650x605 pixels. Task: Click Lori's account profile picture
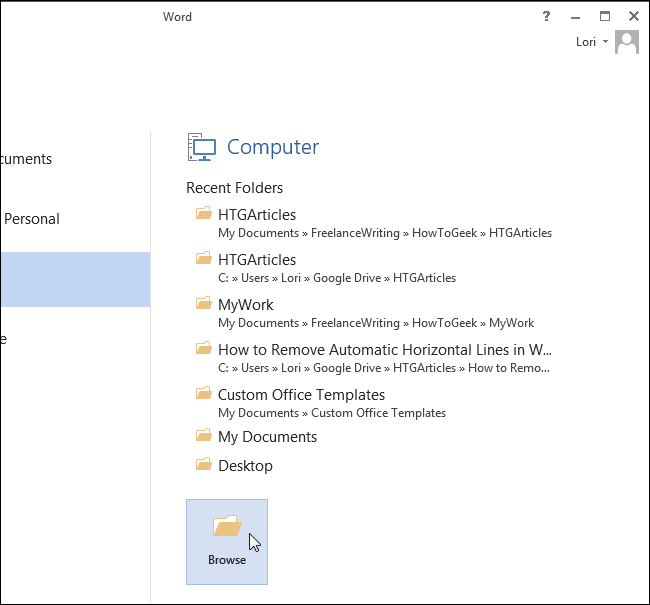click(x=627, y=42)
